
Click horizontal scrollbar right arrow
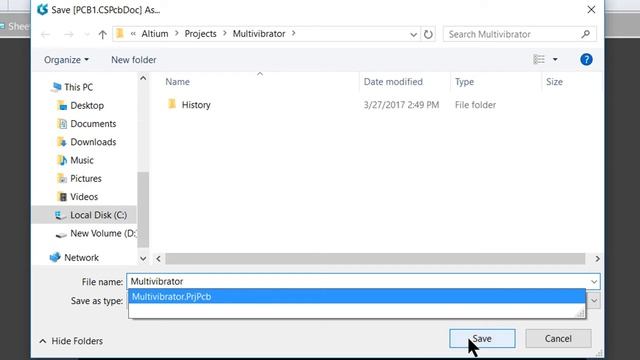(x=597, y=259)
